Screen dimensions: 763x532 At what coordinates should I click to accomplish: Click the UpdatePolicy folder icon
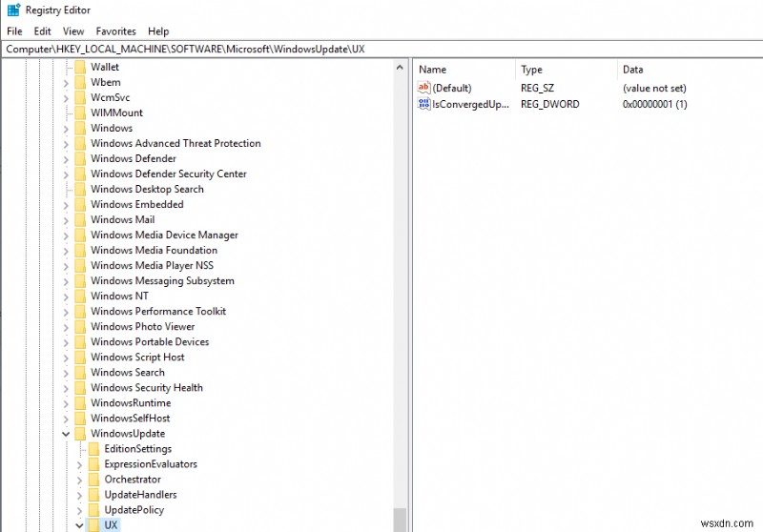93,510
